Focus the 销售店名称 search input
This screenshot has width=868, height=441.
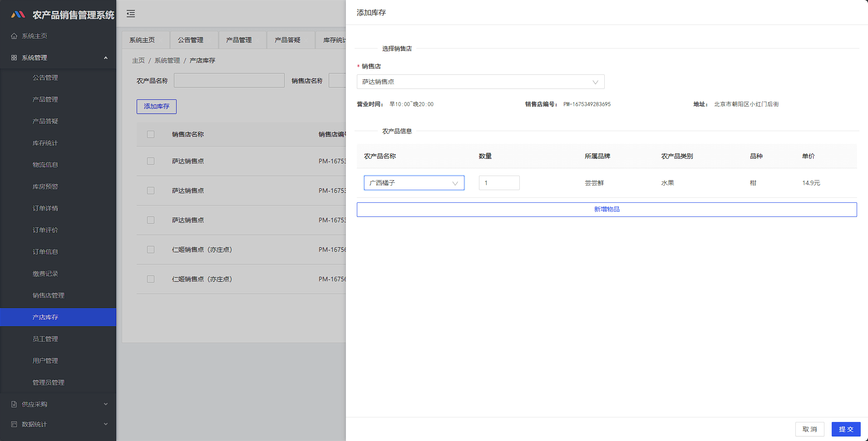337,80
